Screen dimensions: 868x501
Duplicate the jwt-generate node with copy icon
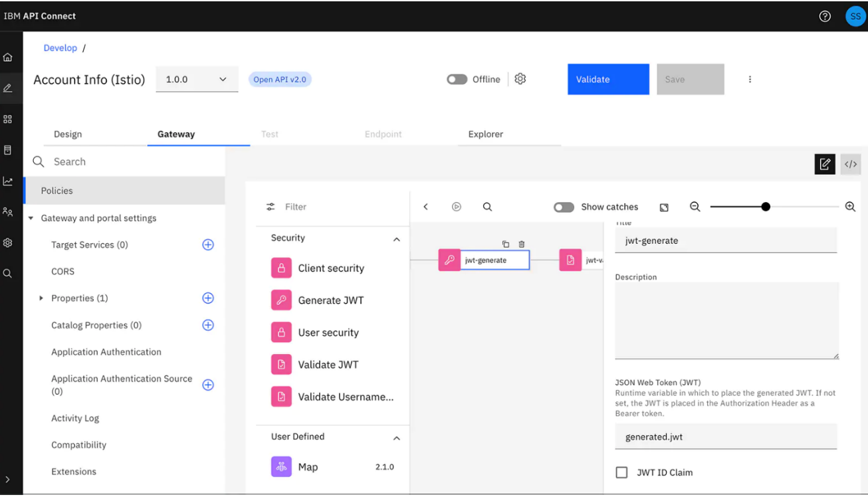506,244
